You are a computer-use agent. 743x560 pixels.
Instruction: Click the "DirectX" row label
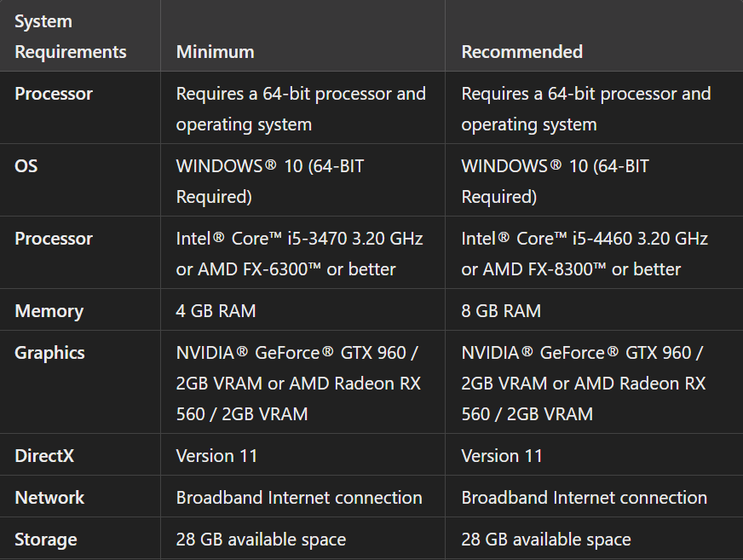[x=44, y=456]
